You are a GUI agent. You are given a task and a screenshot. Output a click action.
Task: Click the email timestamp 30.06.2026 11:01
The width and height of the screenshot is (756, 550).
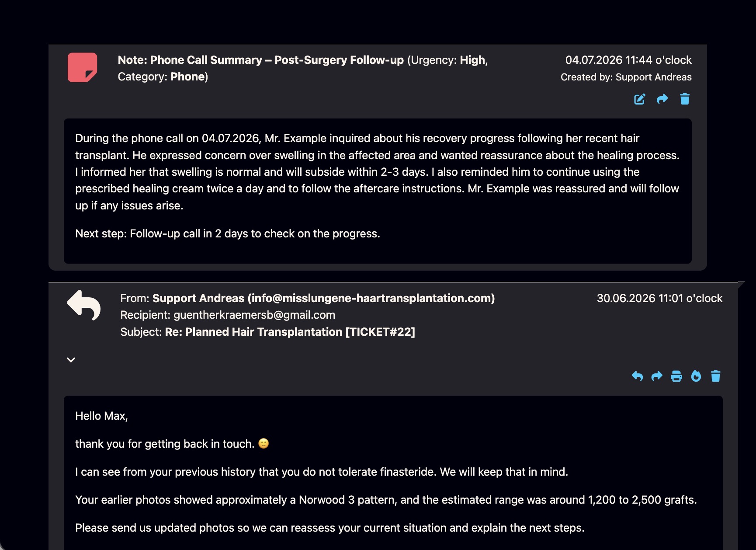(x=659, y=298)
